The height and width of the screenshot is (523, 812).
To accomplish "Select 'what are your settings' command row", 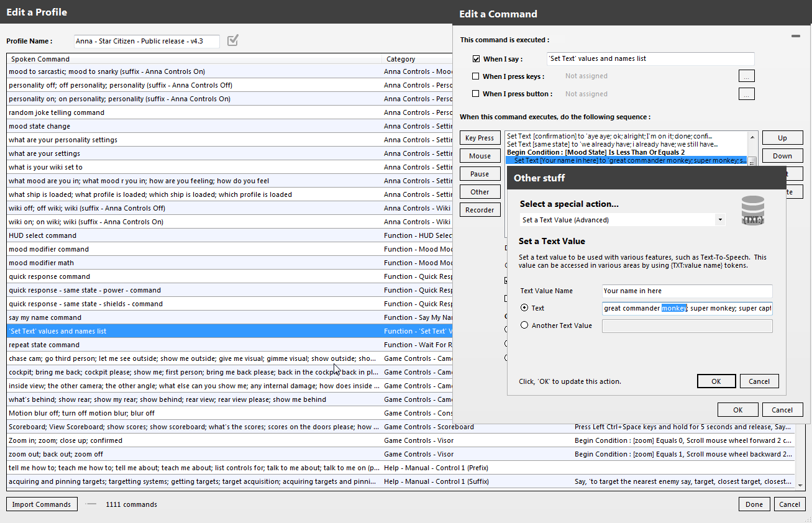I will pos(230,153).
